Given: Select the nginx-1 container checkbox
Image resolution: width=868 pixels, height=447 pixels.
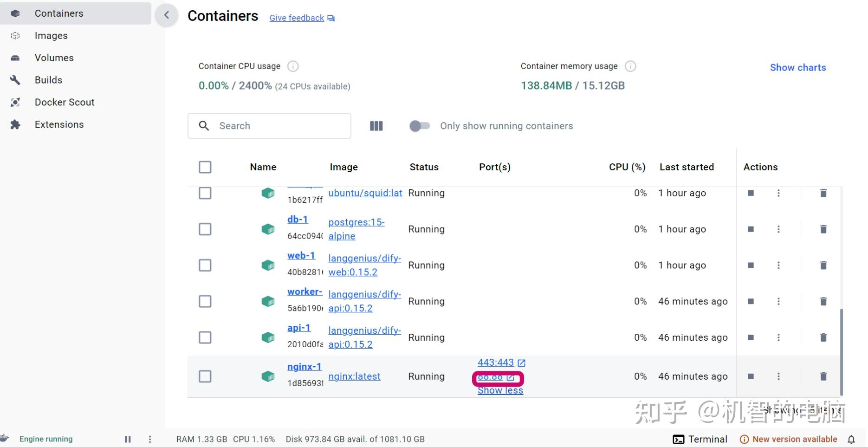Looking at the screenshot, I should tap(205, 376).
